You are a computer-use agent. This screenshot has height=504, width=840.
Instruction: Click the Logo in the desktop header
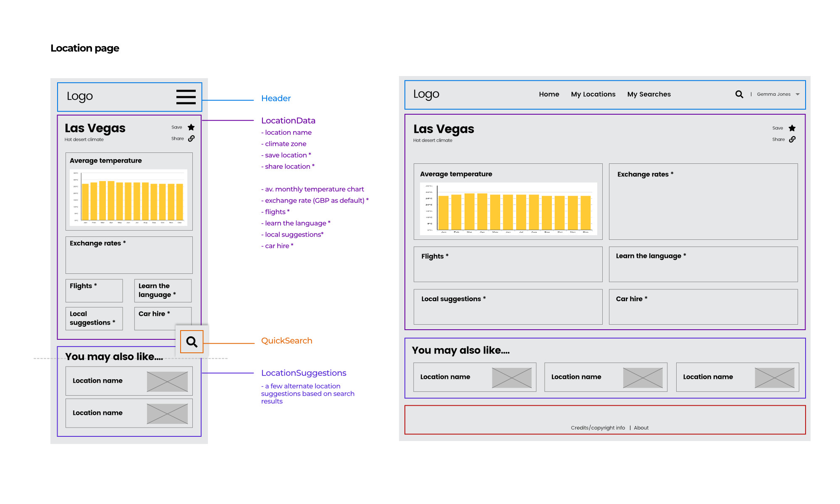coord(426,94)
